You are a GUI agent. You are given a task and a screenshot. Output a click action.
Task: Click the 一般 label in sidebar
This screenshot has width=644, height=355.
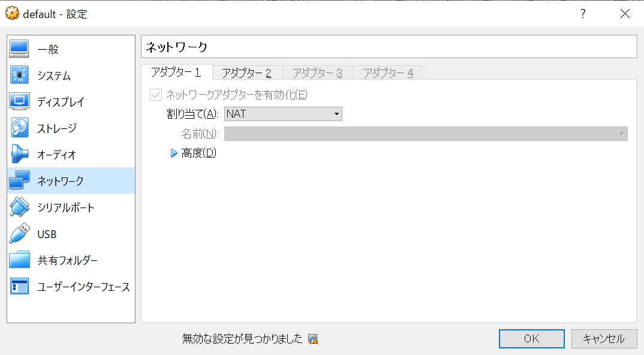point(48,49)
